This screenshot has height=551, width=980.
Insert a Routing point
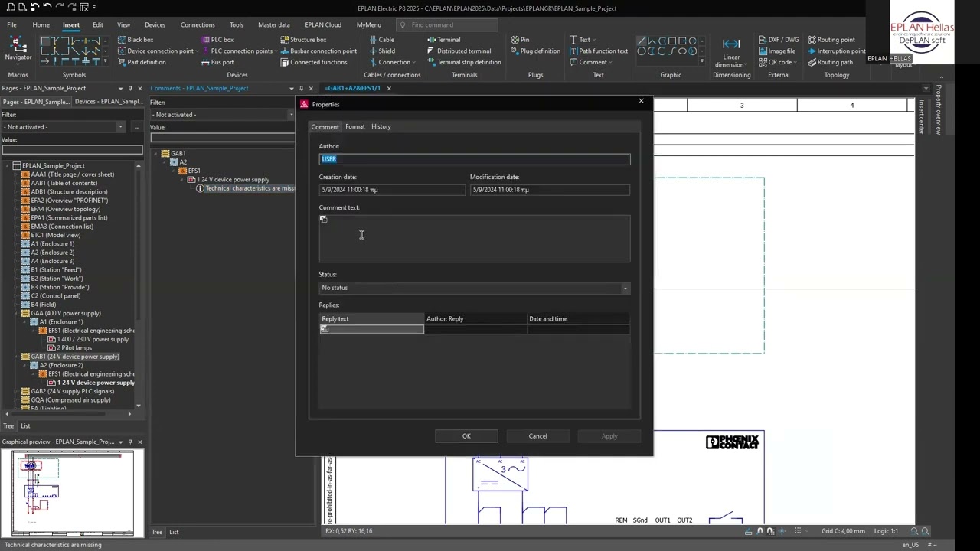tap(830, 40)
